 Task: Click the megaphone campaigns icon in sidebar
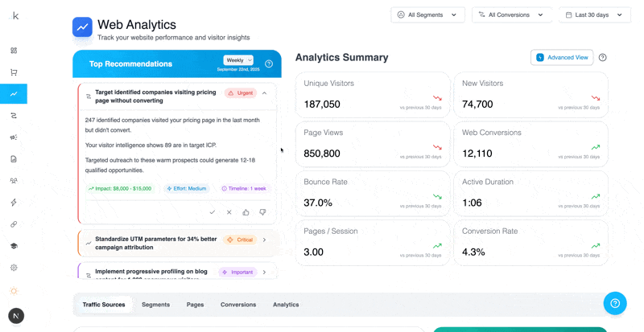[x=14, y=137]
